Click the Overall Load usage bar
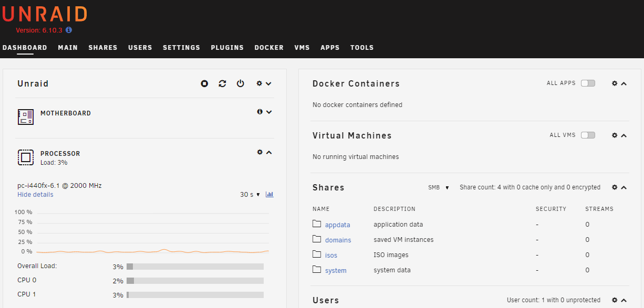This screenshot has width=644, height=308. click(x=195, y=267)
